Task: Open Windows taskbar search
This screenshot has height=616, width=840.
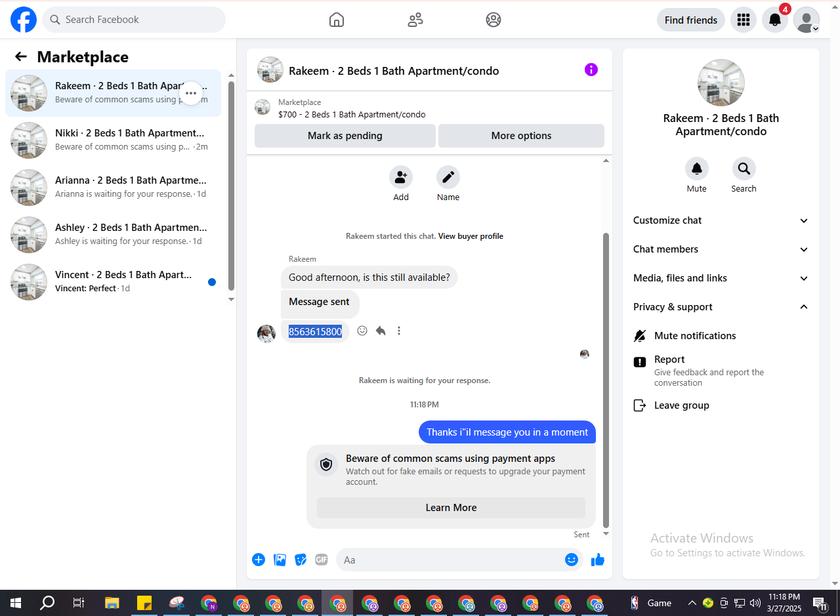Action: click(x=47, y=603)
